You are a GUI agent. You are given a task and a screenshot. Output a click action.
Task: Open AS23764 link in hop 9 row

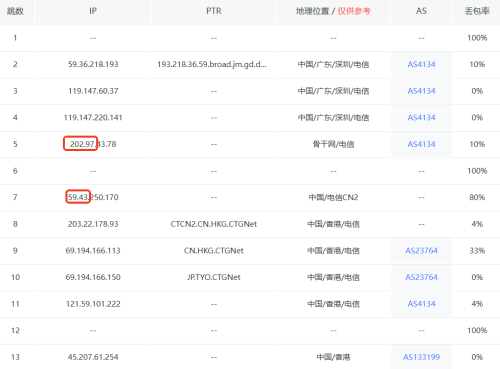(x=421, y=251)
